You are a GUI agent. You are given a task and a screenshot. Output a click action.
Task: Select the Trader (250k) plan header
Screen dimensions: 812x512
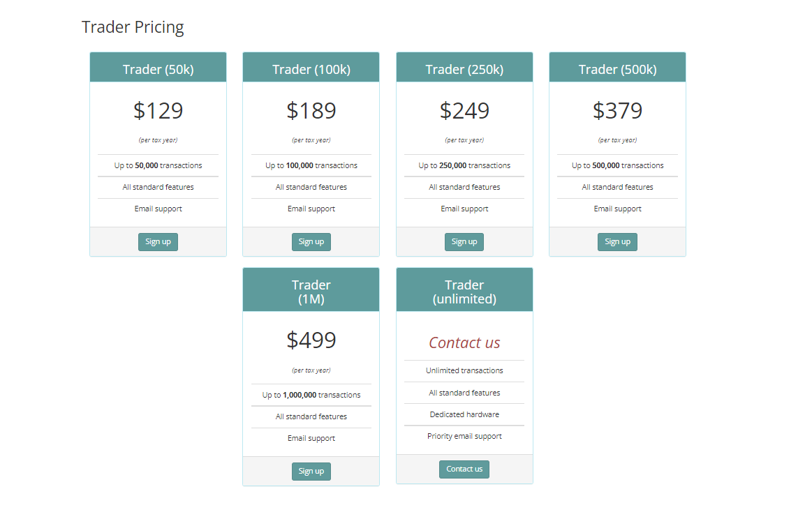(464, 67)
